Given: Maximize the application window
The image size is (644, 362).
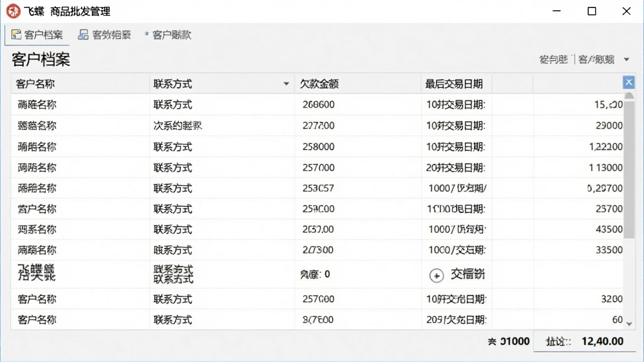Looking at the screenshot, I should (591, 11).
